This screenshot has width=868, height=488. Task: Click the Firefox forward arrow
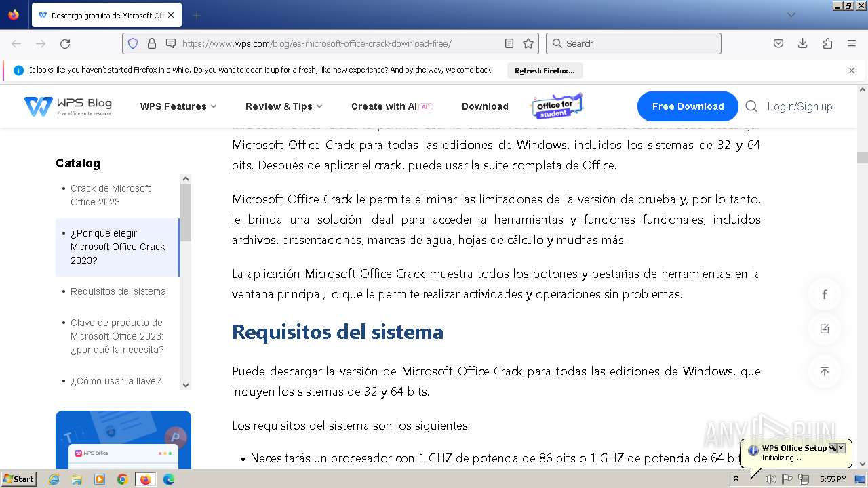tap(41, 43)
